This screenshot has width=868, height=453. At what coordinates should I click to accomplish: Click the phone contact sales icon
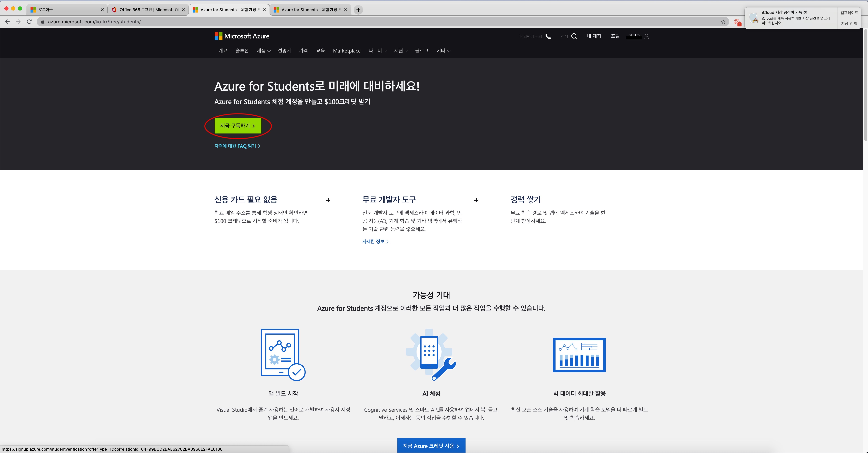click(548, 36)
